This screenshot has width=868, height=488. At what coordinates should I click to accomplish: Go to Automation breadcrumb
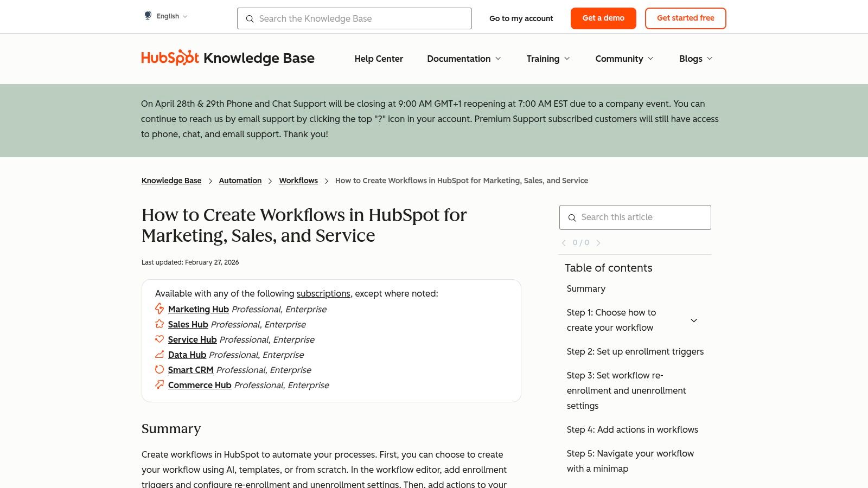240,181
